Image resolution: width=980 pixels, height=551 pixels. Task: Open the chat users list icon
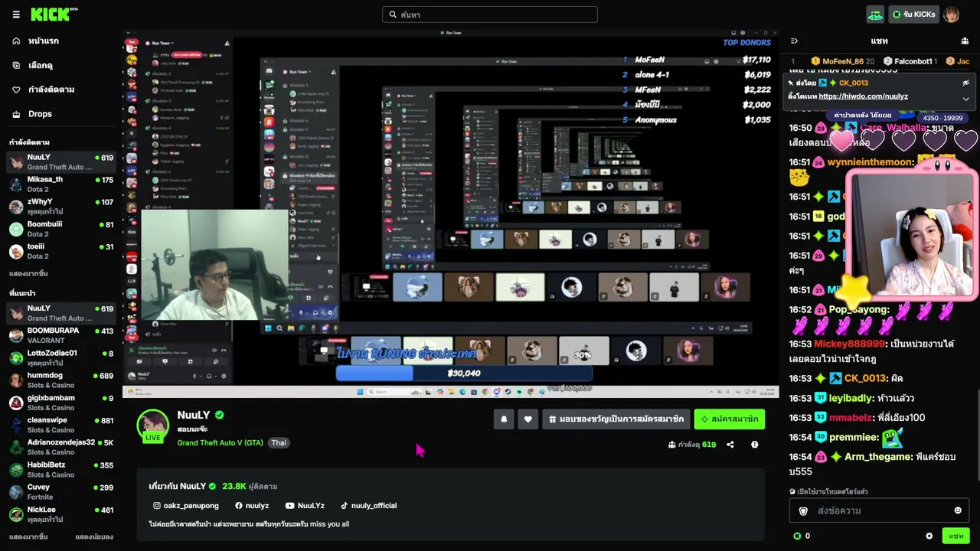pos(965,41)
